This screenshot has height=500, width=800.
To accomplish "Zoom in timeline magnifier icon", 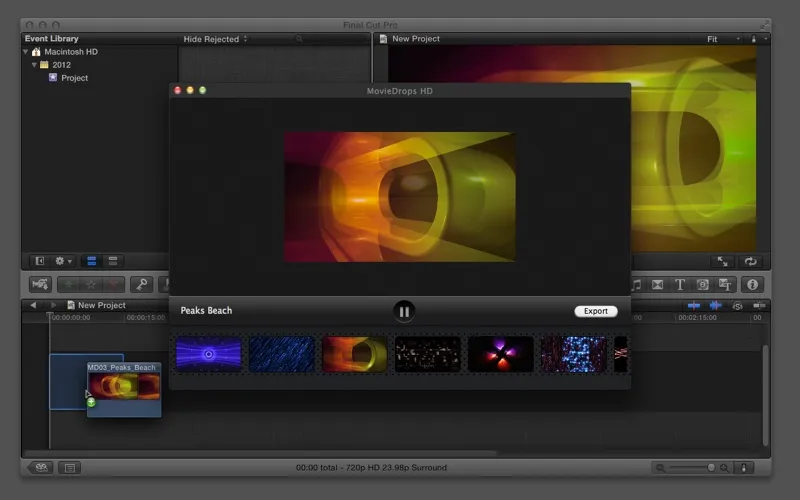I will pos(724,467).
